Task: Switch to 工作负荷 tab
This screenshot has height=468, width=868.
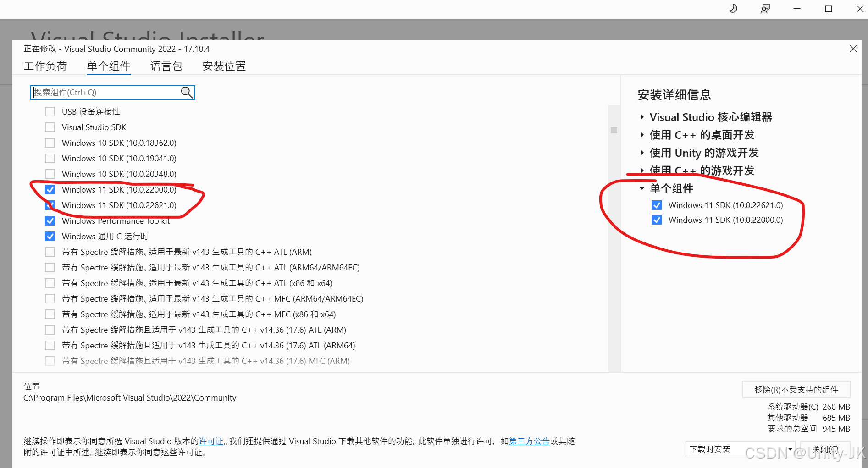Action: pyautogui.click(x=45, y=66)
